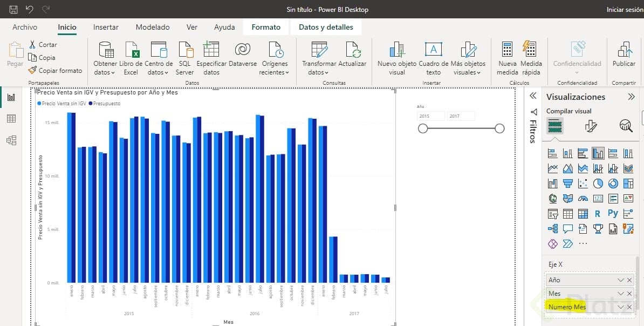
Task: Click the three dots for more visuals
Action: pyautogui.click(x=583, y=244)
